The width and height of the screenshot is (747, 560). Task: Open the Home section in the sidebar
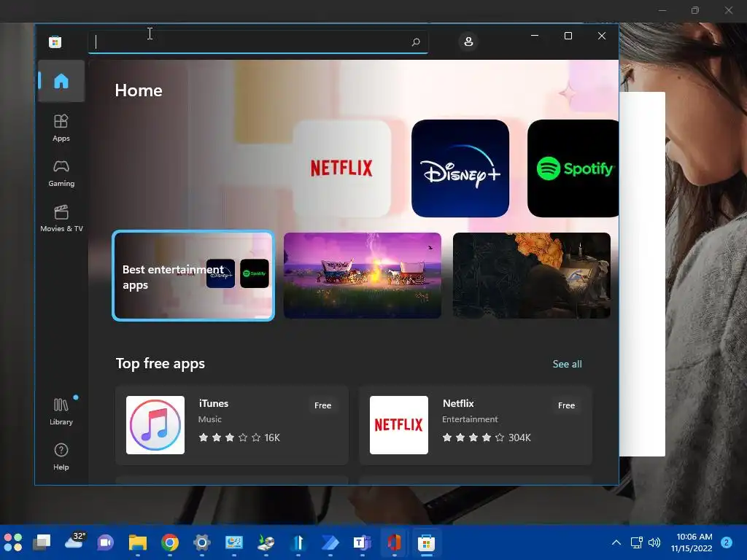(61, 81)
